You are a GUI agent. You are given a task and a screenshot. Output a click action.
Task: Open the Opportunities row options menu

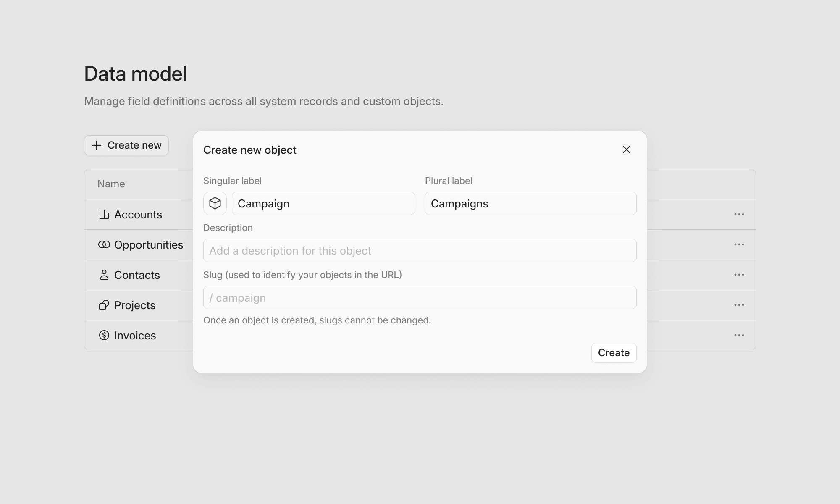739,244
